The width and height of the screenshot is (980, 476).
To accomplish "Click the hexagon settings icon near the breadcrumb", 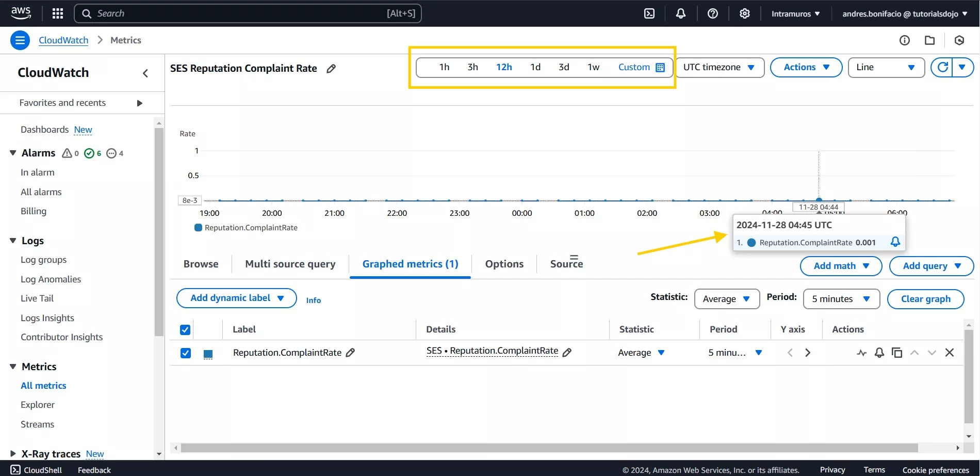I will tap(959, 40).
